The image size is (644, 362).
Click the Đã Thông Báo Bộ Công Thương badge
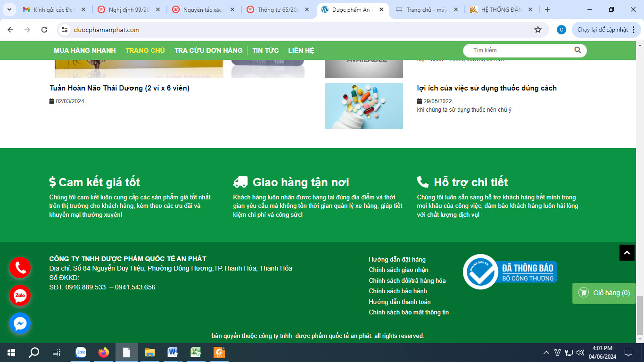[x=510, y=271]
